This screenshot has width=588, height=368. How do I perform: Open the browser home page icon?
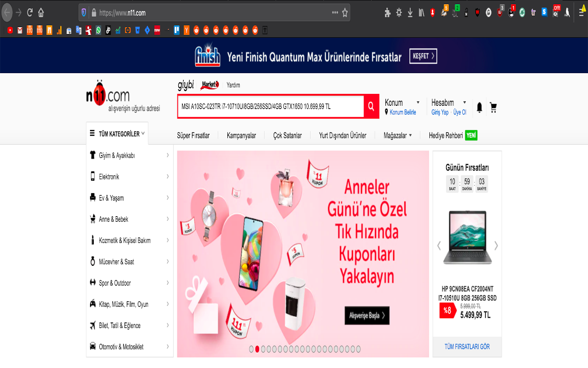41,13
